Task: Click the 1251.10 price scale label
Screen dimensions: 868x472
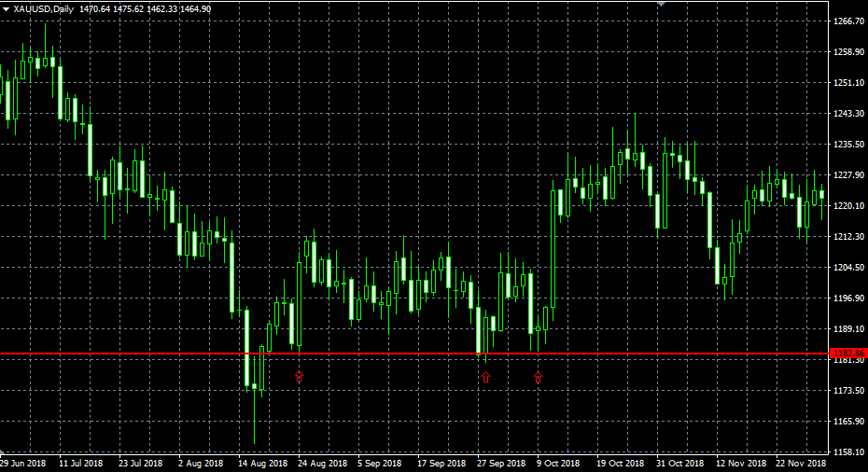Action: tap(848, 82)
